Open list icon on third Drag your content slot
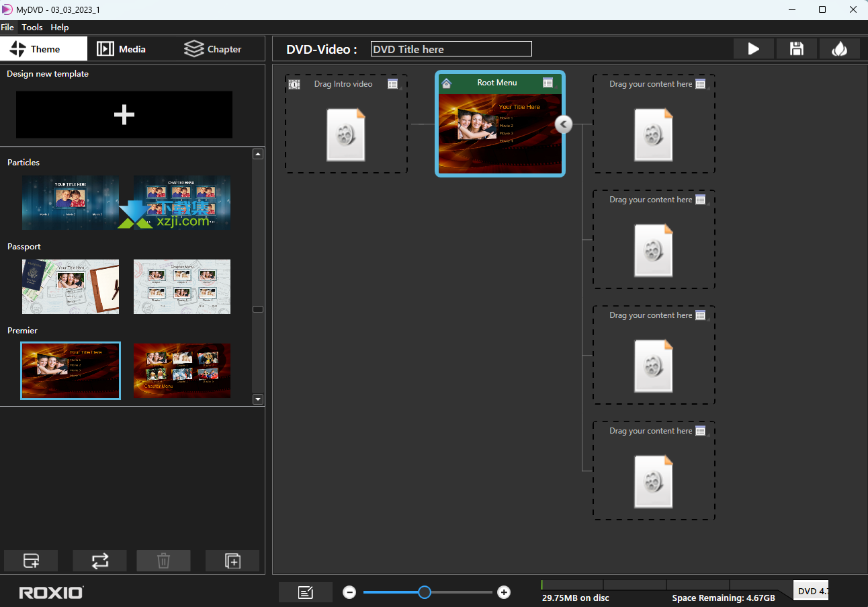Image resolution: width=868 pixels, height=607 pixels. click(x=701, y=315)
